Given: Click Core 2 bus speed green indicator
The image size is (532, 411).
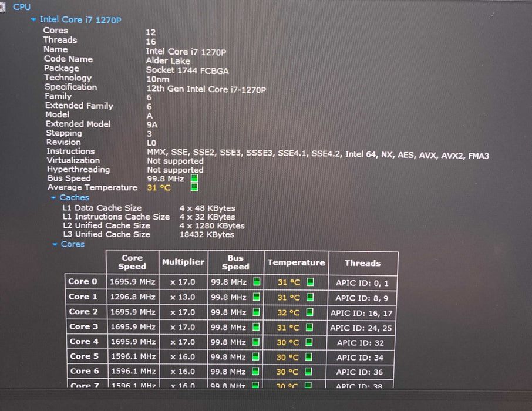Looking at the screenshot, I should (x=256, y=312).
